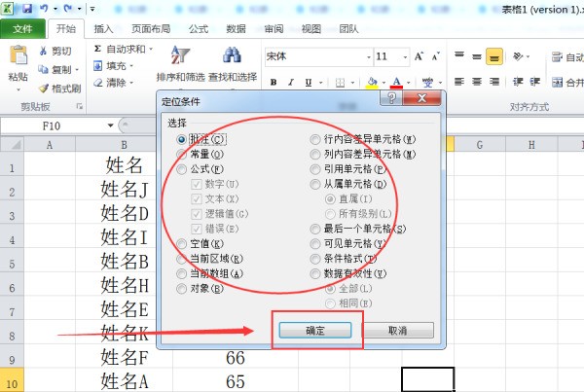
Task: Open the 文件 tab
Action: coord(22,29)
